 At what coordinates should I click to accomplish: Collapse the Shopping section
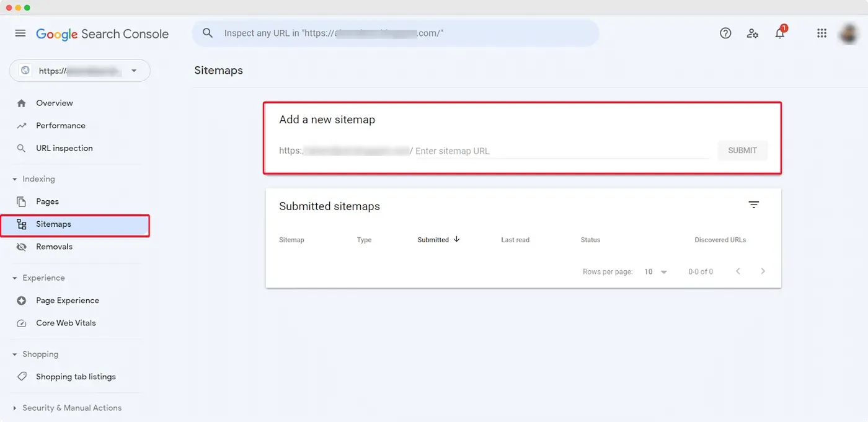pos(35,354)
